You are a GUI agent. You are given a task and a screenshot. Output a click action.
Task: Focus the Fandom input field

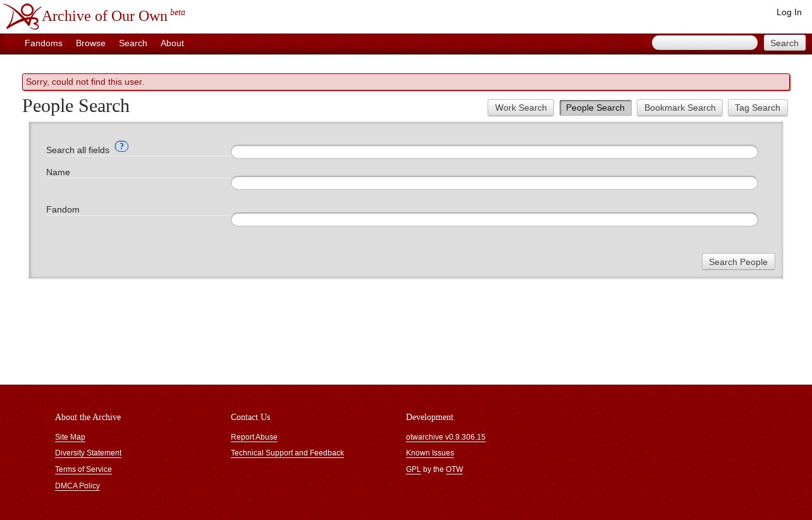pos(494,220)
